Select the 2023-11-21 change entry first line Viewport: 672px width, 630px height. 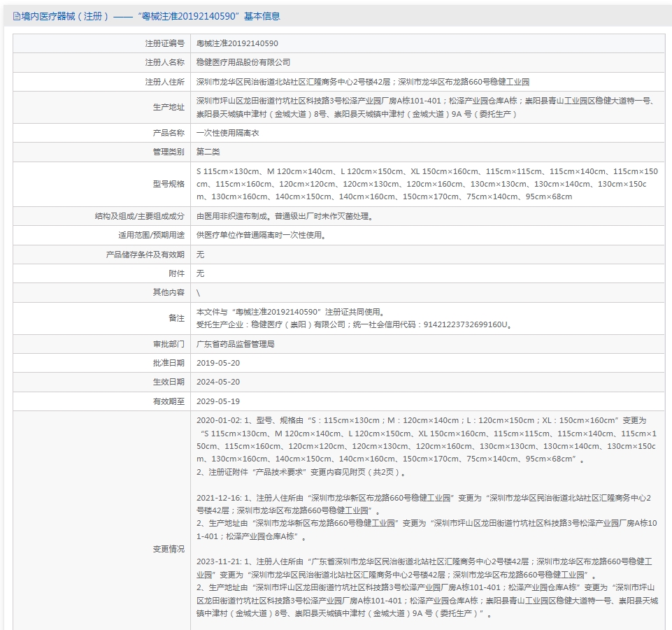pos(424,561)
